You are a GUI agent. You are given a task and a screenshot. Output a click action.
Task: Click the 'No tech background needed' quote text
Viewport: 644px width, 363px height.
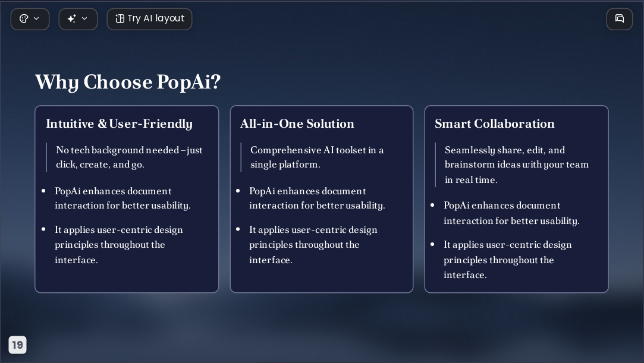pyautogui.click(x=129, y=157)
